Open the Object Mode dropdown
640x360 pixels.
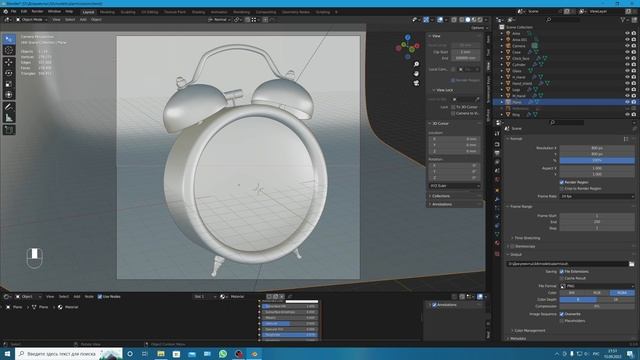click(x=31, y=20)
